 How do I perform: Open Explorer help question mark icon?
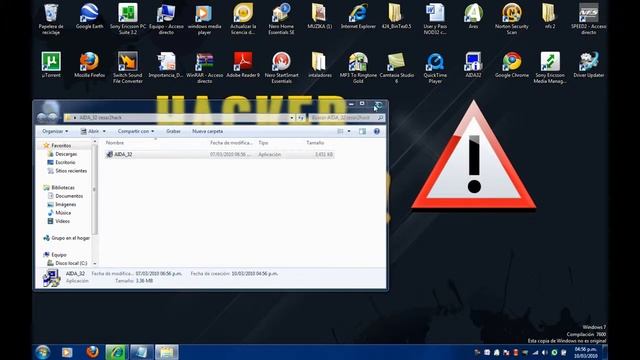click(x=377, y=131)
